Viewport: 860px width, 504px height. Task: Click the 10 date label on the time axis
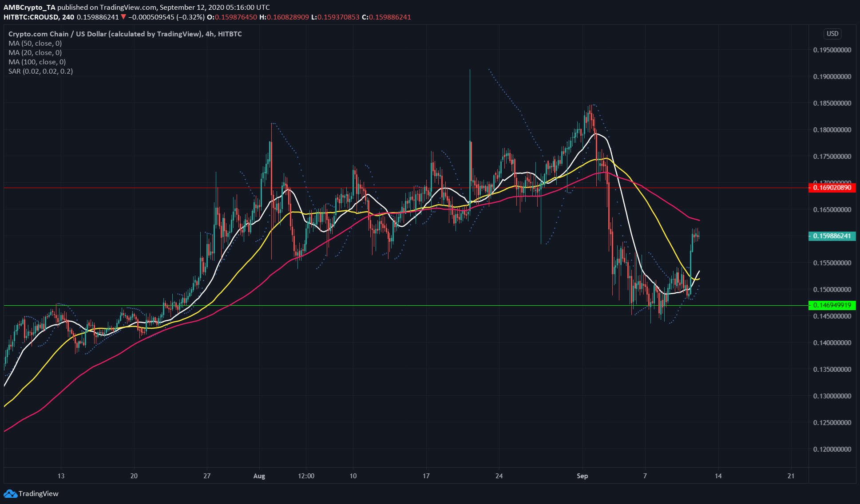coord(353,476)
